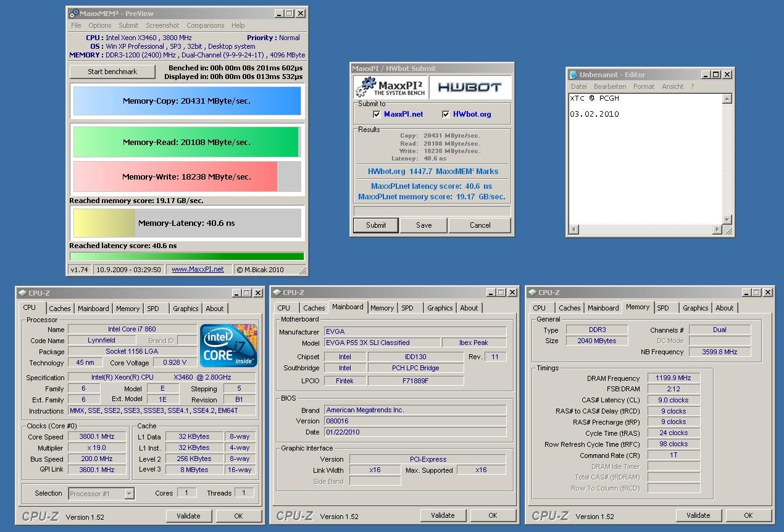Click the CPU-Z Memory window title icon

point(533,293)
